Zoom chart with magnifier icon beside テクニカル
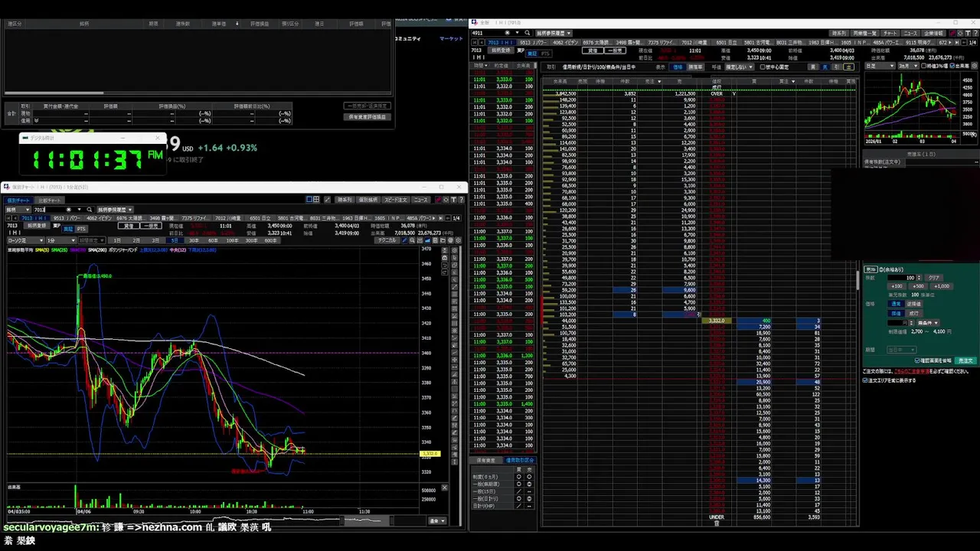 point(412,240)
